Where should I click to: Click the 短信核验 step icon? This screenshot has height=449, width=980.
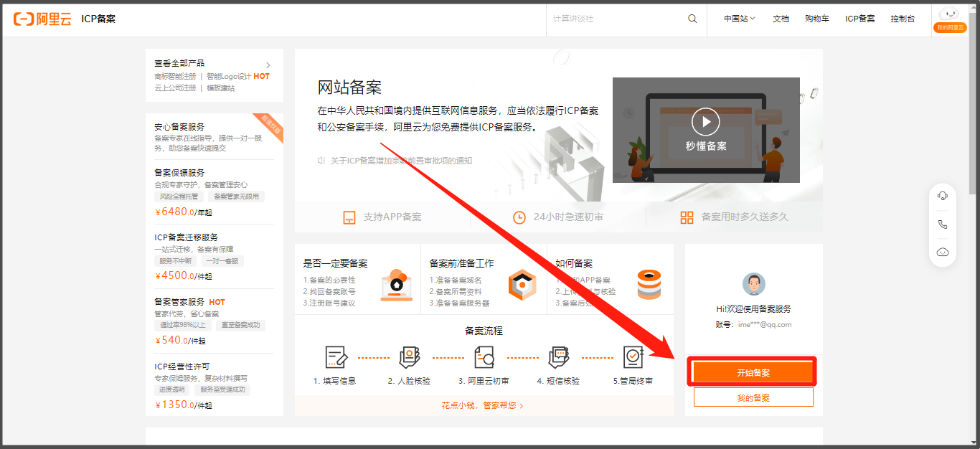(x=558, y=357)
